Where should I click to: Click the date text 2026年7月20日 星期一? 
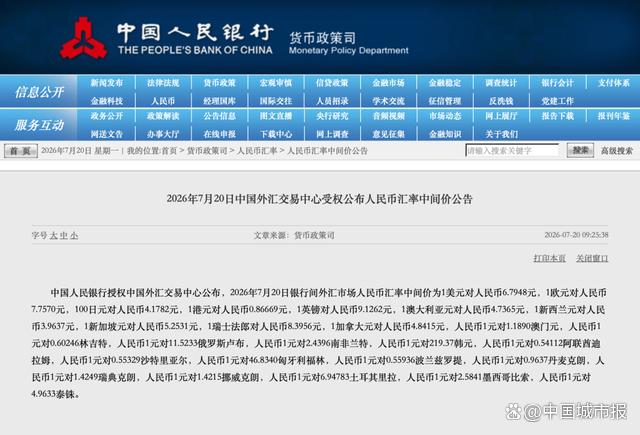(80, 151)
